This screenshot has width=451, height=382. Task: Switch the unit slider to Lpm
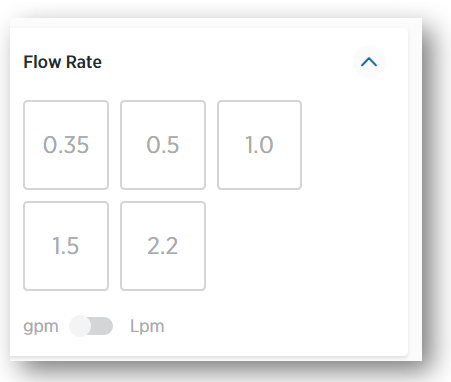pyautogui.click(x=91, y=326)
